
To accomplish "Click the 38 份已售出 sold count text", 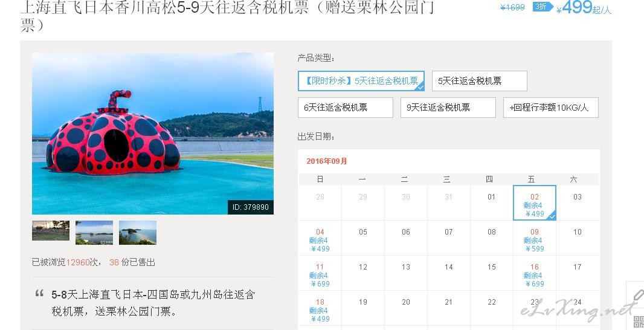I will click(132, 262).
